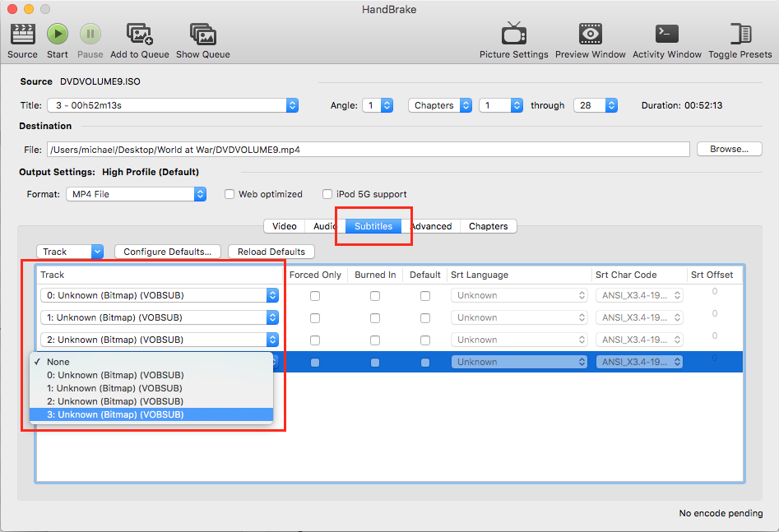Open the start chapter dropdown showing 1
779x532 pixels.
click(x=501, y=105)
